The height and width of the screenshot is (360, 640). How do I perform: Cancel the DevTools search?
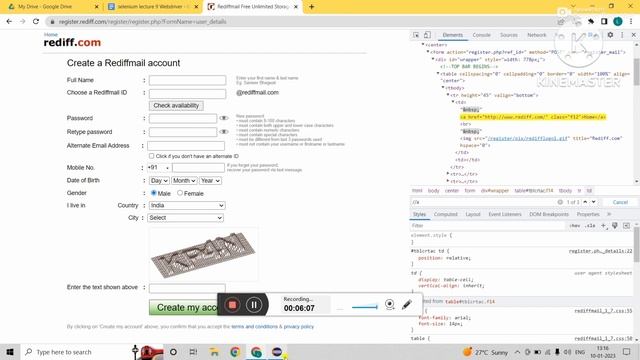[620, 202]
